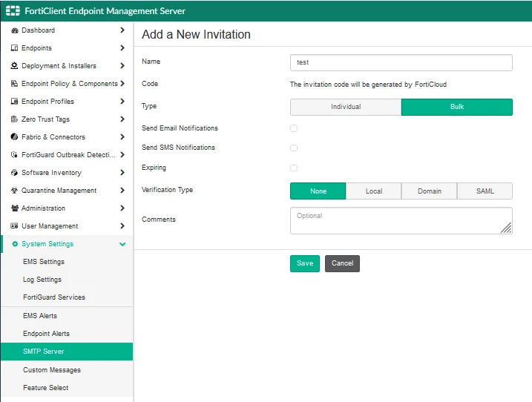Click the Administration users icon

point(14,208)
